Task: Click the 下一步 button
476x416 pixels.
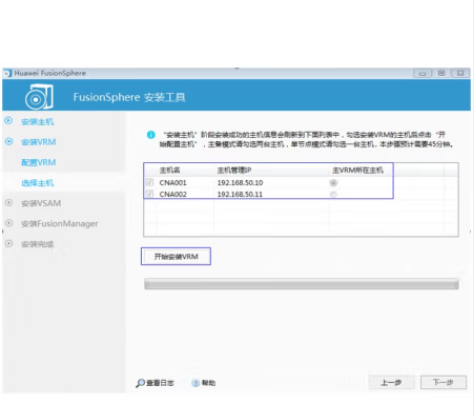Action: point(443,382)
